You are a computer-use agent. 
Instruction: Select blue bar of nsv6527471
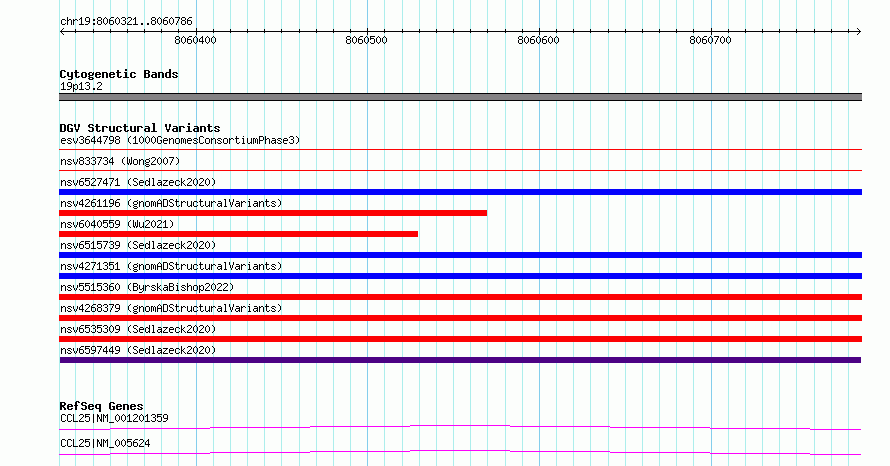pyautogui.click(x=460, y=192)
